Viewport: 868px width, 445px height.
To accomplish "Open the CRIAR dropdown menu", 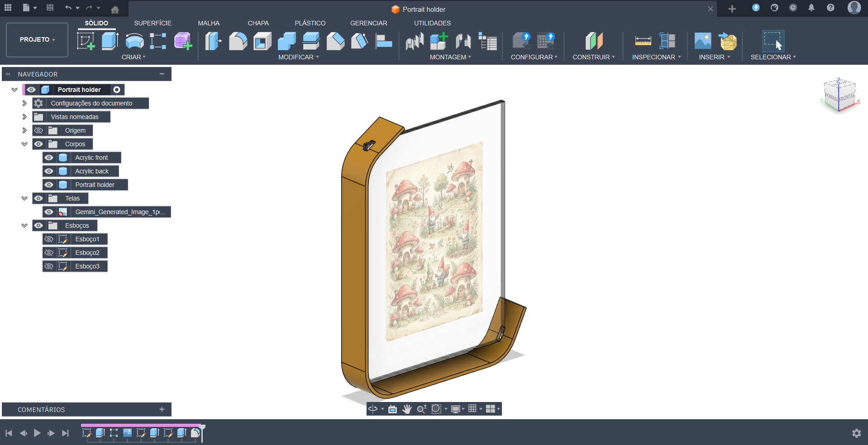I will pyautogui.click(x=134, y=57).
